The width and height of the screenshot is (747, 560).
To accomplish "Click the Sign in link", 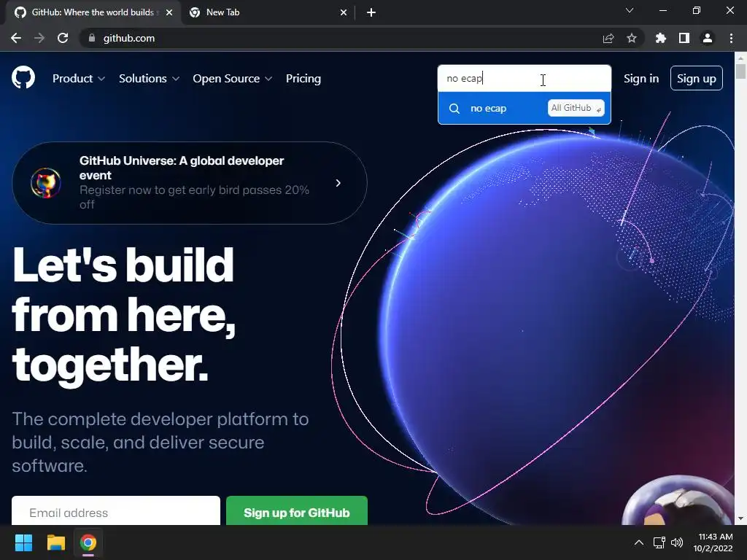I will (641, 79).
